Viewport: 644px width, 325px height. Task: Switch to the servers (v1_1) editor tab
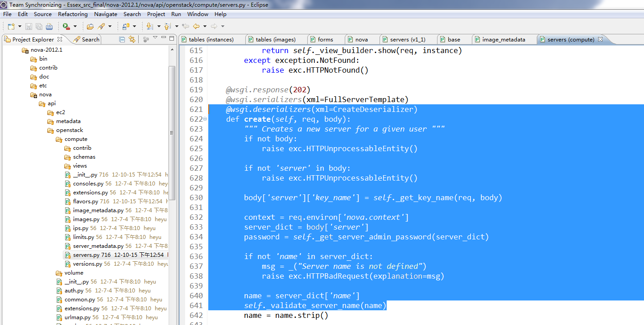click(408, 39)
